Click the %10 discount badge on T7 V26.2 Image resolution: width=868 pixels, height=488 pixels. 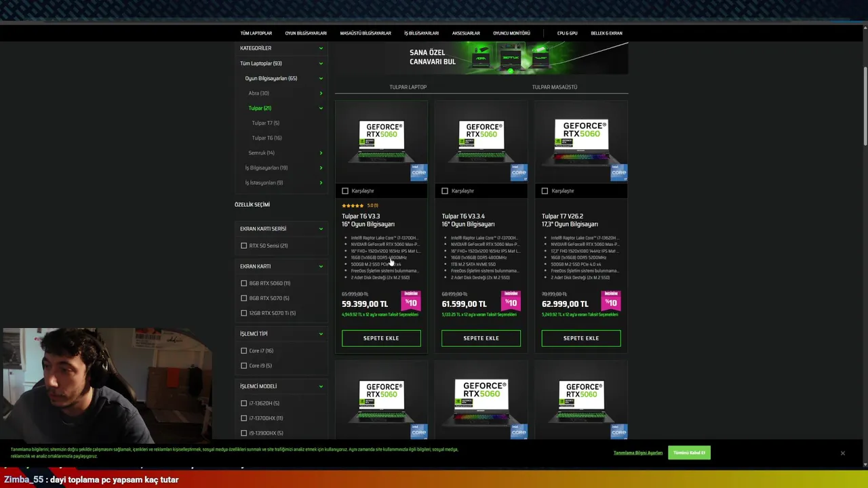tap(610, 300)
